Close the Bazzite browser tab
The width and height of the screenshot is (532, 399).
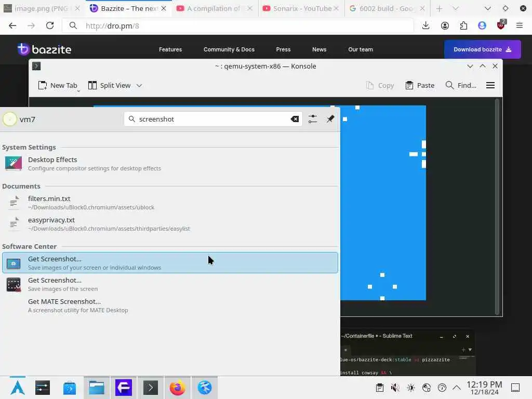click(164, 8)
